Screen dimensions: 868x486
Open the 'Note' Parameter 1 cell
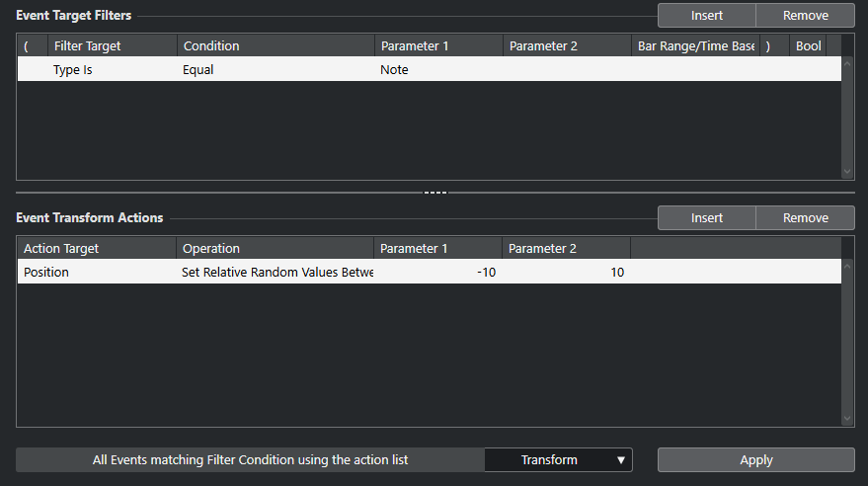tap(437, 70)
